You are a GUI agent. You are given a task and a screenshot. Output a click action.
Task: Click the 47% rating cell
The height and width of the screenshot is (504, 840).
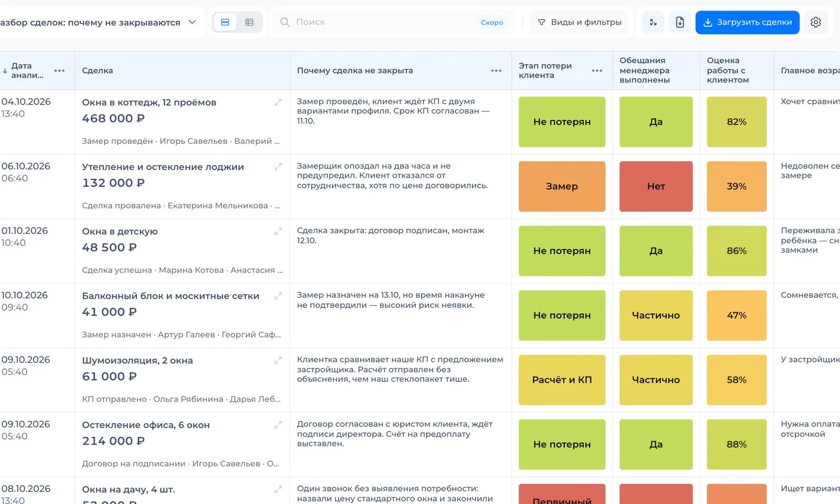click(x=737, y=316)
